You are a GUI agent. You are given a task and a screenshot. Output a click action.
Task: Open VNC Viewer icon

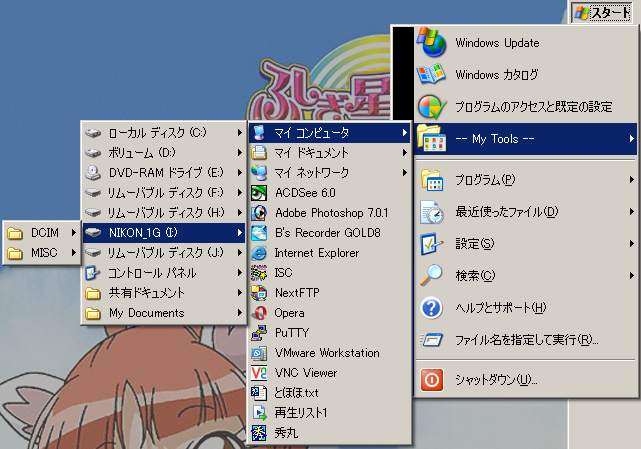pyautogui.click(x=259, y=373)
